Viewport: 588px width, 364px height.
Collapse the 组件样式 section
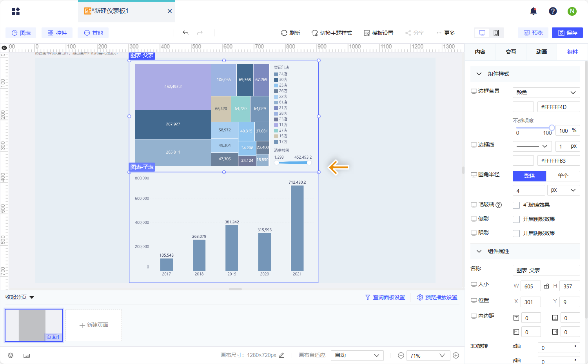click(x=479, y=74)
